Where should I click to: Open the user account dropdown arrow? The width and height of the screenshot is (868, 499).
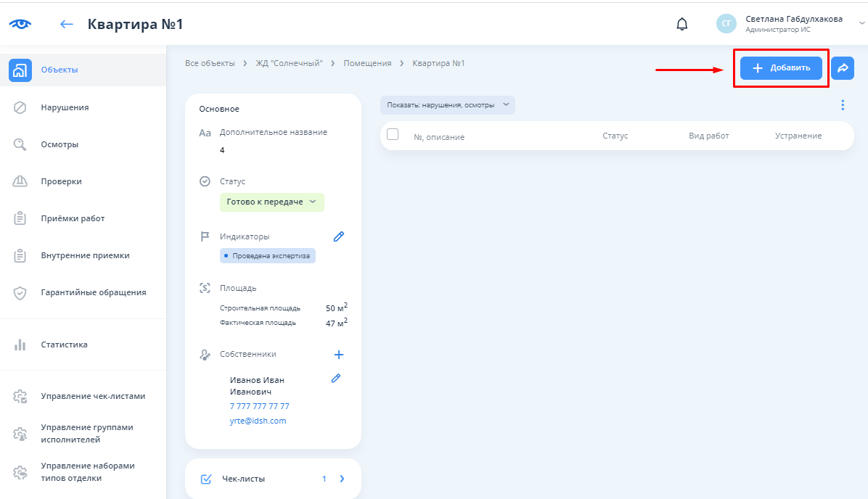click(861, 23)
